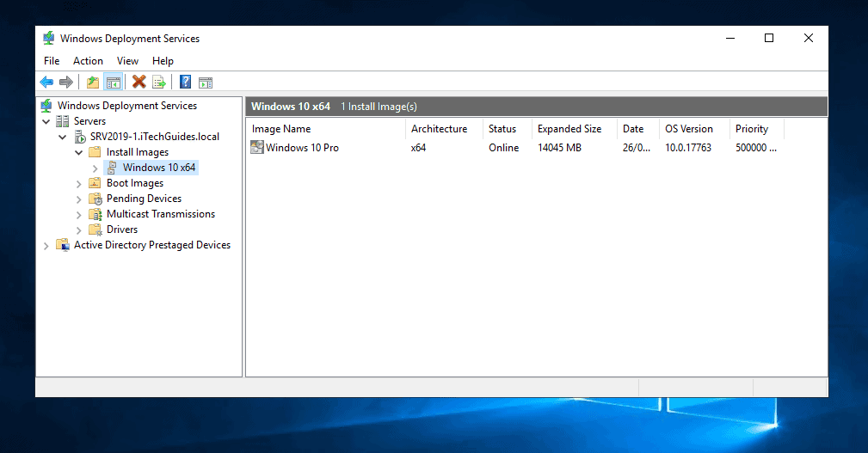Select the Servers tree item
This screenshot has width=868, height=453.
click(x=89, y=121)
